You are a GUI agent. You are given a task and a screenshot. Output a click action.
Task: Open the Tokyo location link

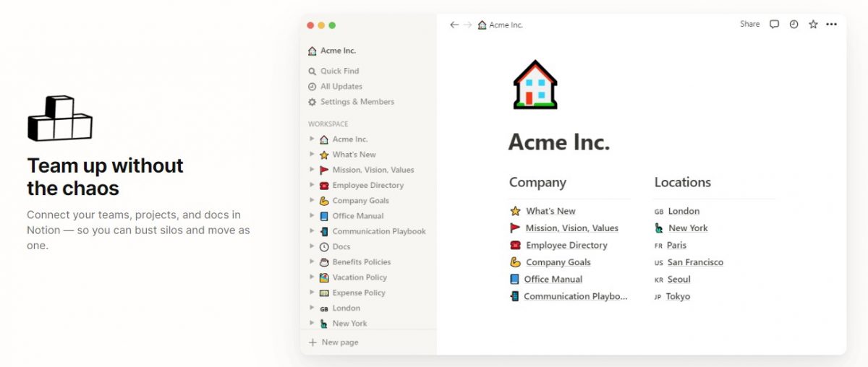click(678, 297)
